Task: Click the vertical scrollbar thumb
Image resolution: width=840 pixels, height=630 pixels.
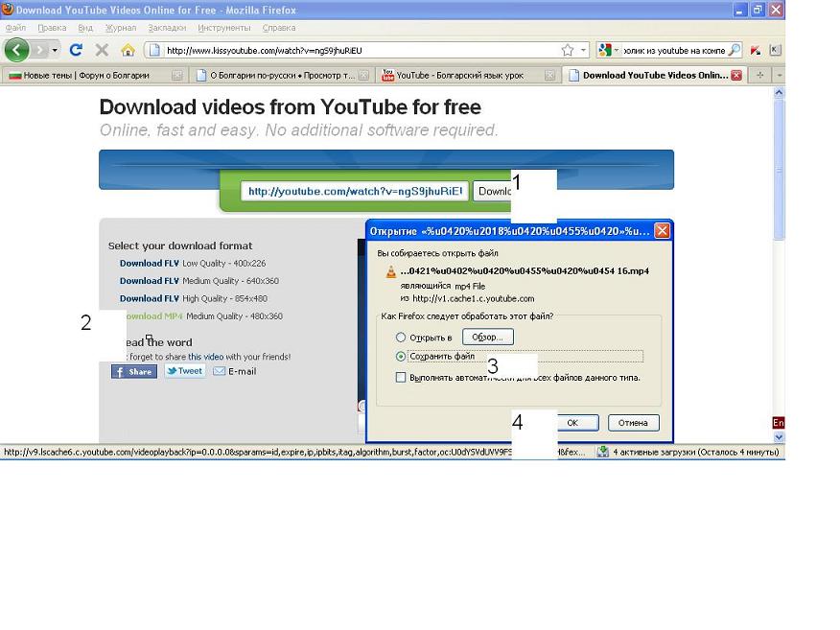Action: 779,170
